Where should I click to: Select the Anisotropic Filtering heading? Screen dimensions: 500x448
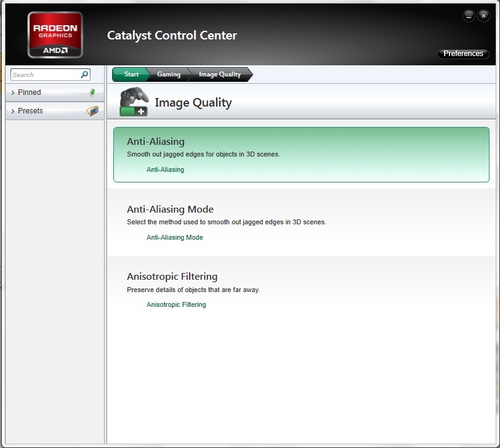tap(172, 276)
